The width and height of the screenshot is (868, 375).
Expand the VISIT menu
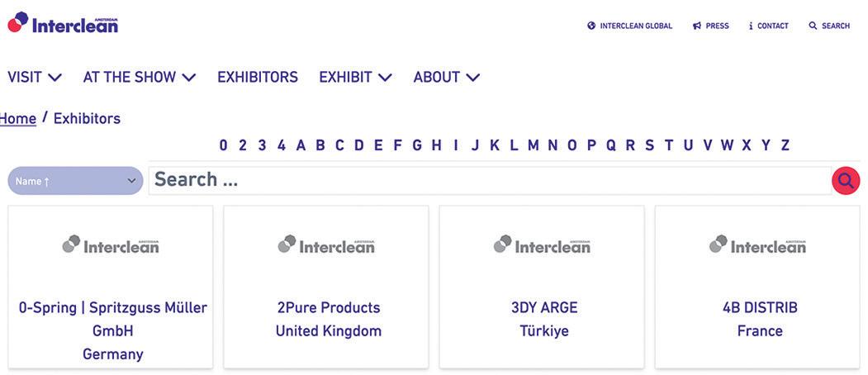click(x=35, y=77)
